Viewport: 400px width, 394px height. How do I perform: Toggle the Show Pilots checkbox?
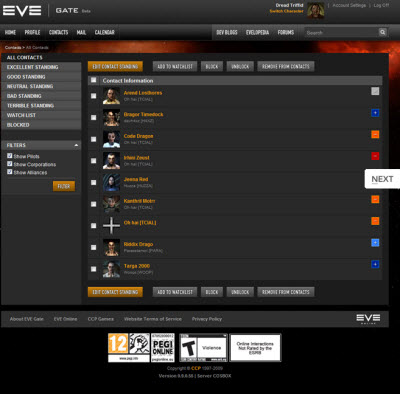tap(10, 156)
